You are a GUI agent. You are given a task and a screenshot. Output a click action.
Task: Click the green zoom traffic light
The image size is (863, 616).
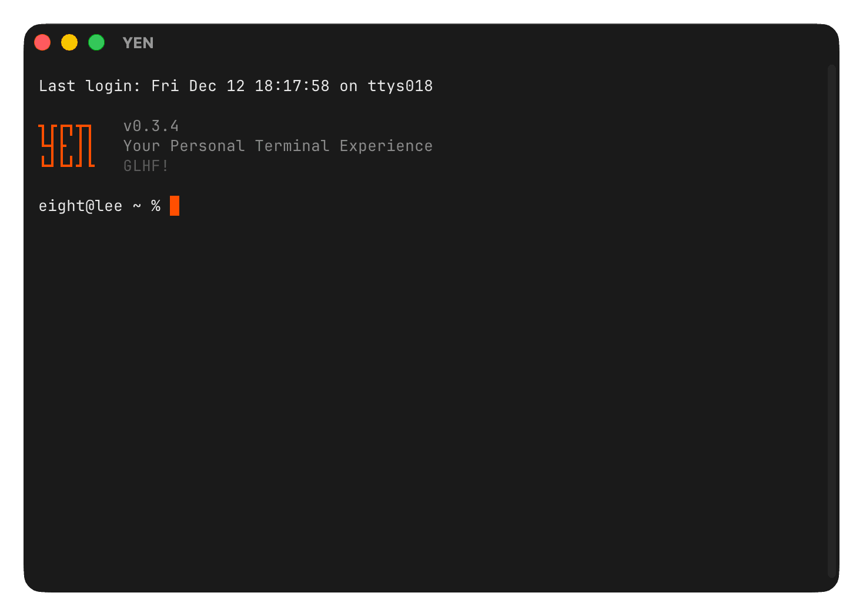point(96,42)
